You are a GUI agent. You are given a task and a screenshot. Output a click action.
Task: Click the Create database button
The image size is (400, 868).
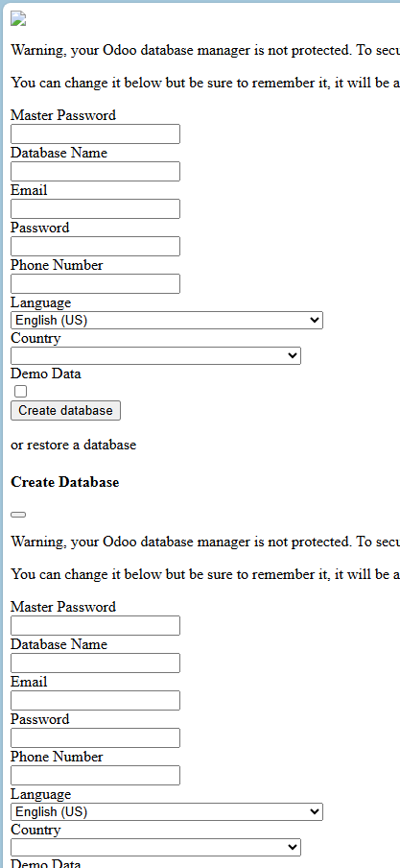(x=65, y=410)
